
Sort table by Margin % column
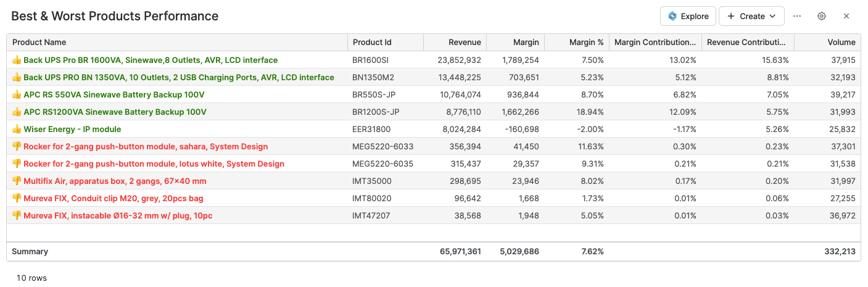coord(586,43)
